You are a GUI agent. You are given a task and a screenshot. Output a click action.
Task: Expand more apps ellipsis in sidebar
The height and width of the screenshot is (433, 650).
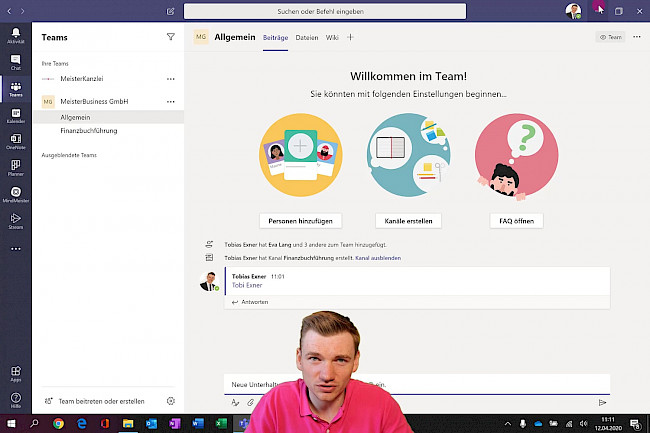[15, 248]
